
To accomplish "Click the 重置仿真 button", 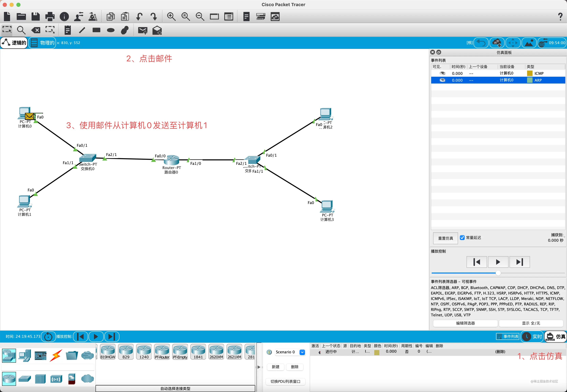I will [445, 238].
